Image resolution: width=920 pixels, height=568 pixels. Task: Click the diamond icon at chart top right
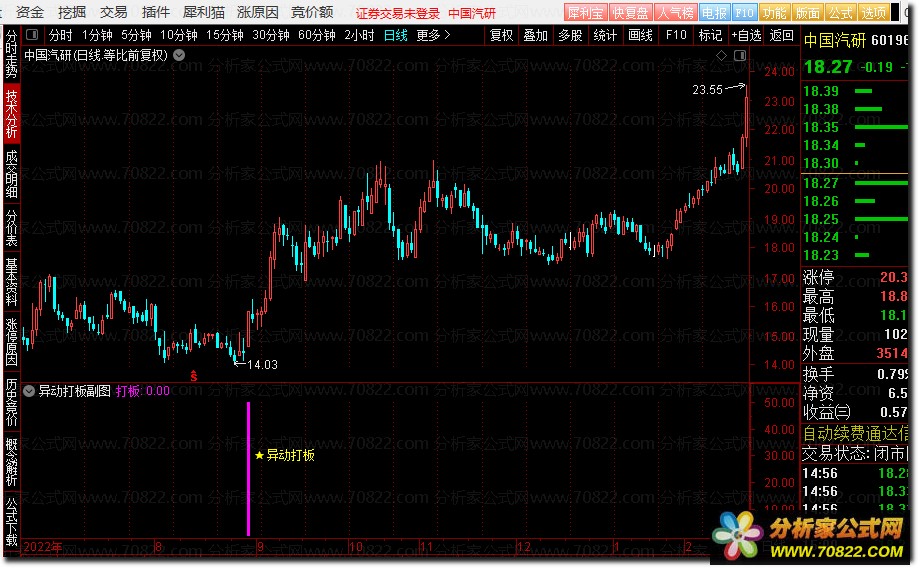pyautogui.click(x=722, y=55)
